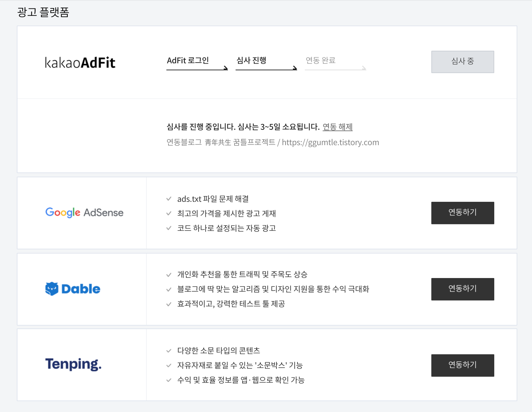Click '효과적이고, 강력한 테스트 툴 제공' text
The width and height of the screenshot is (532, 412).
pyautogui.click(x=231, y=304)
